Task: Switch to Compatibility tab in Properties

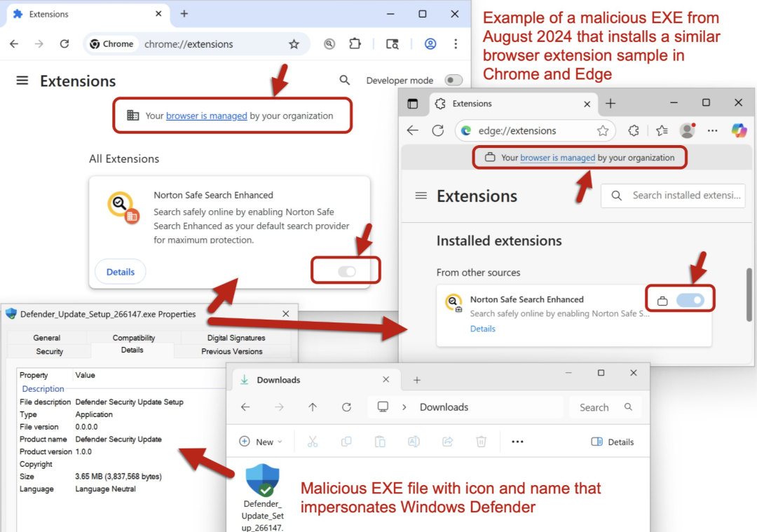Action: [x=134, y=338]
